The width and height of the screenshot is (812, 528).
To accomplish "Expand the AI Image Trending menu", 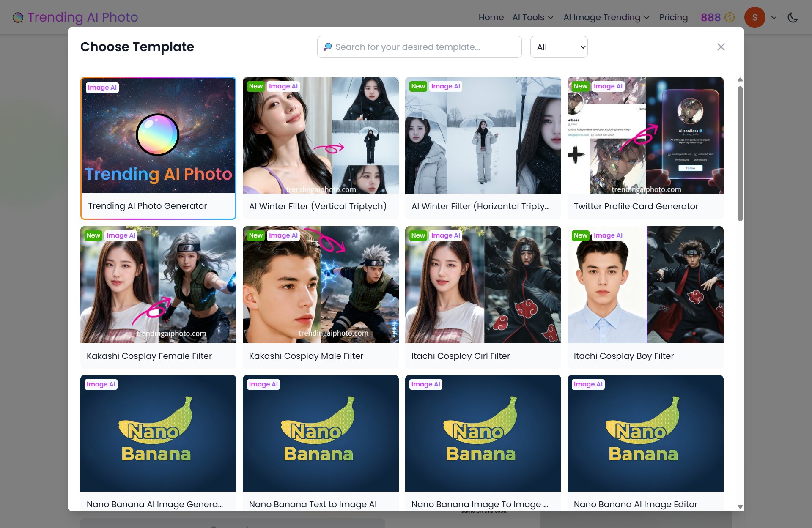I will pyautogui.click(x=605, y=17).
